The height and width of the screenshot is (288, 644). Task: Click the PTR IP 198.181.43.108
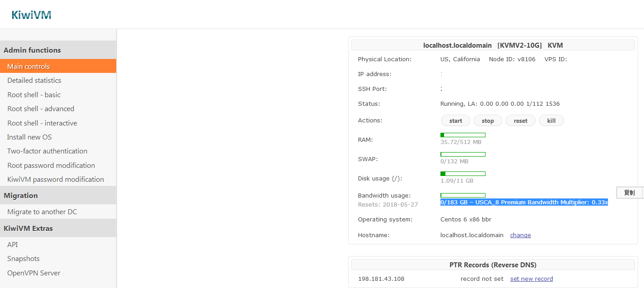381,279
